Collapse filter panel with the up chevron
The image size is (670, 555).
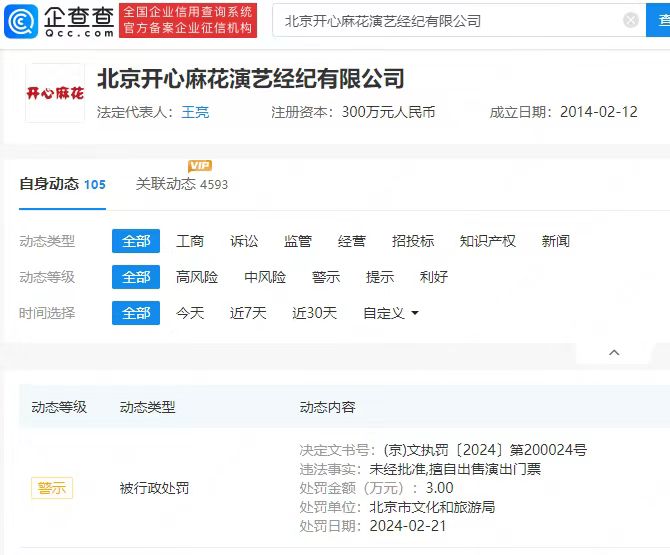(x=614, y=352)
